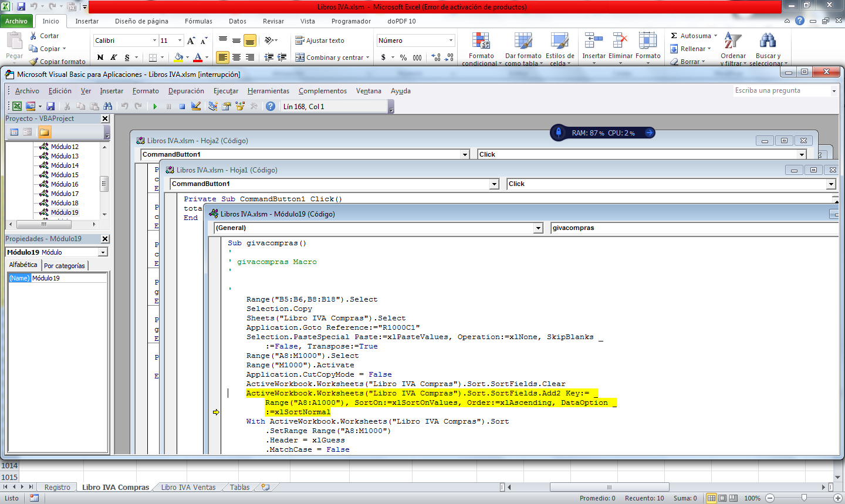This screenshot has width=845, height=504.
Task: Click the Break pause icon in VBA toolbar
Action: (x=168, y=106)
